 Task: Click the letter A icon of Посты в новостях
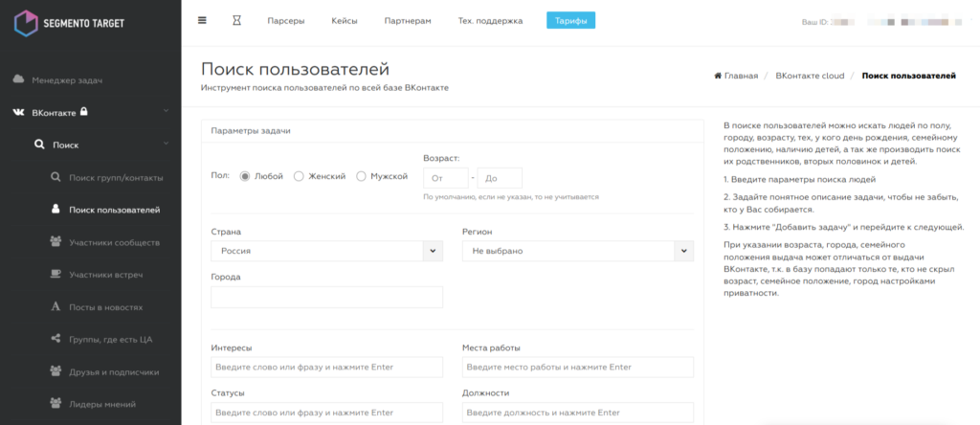[56, 307]
